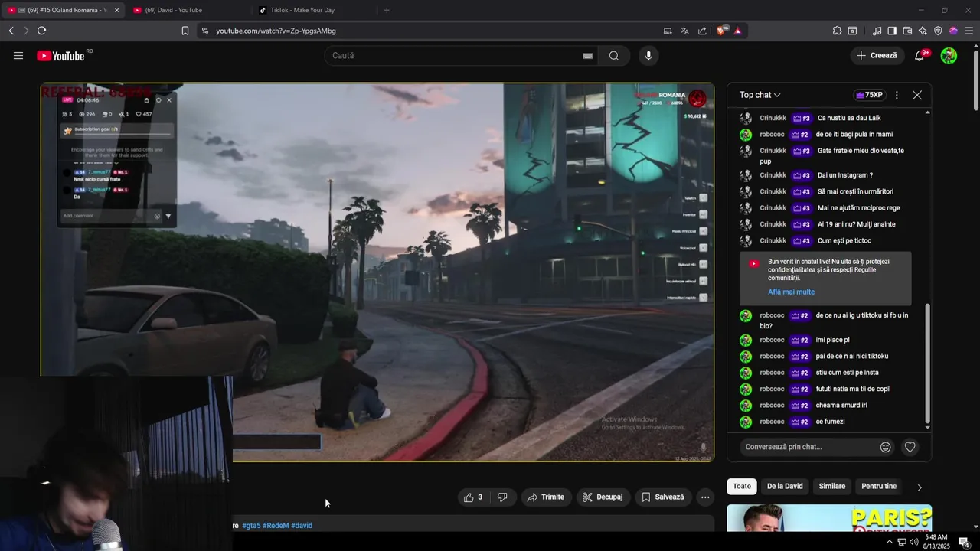Click the chat heart reaction icon
Screen dimensions: 980x551
coord(910,447)
